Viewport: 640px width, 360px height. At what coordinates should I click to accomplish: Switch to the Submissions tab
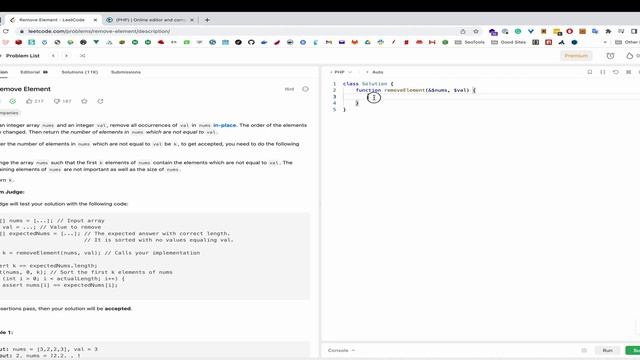[126, 72]
